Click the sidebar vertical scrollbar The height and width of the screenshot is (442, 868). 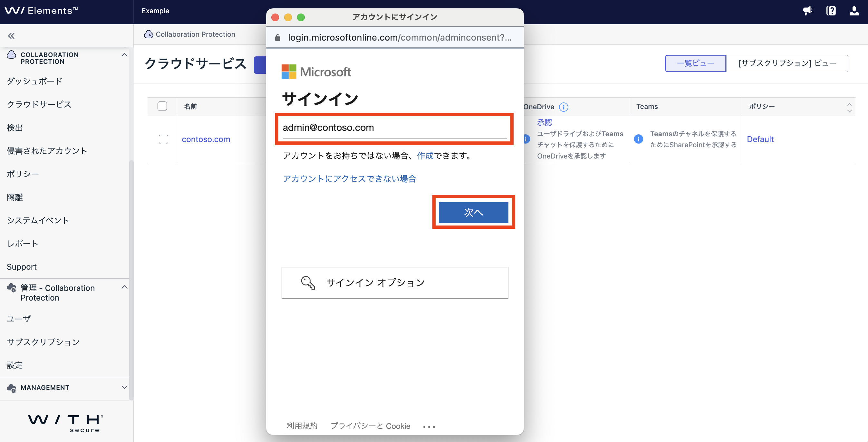click(131, 280)
